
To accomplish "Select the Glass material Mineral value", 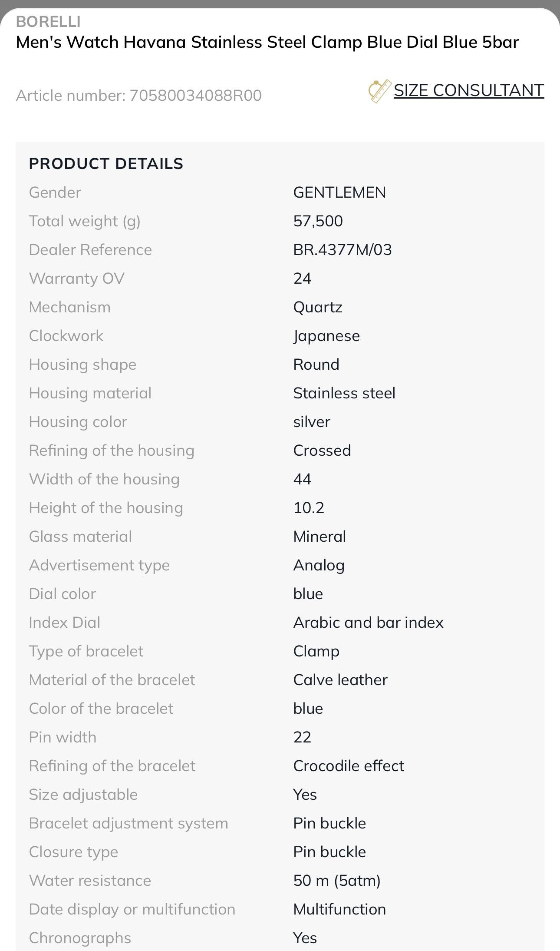I will (320, 537).
